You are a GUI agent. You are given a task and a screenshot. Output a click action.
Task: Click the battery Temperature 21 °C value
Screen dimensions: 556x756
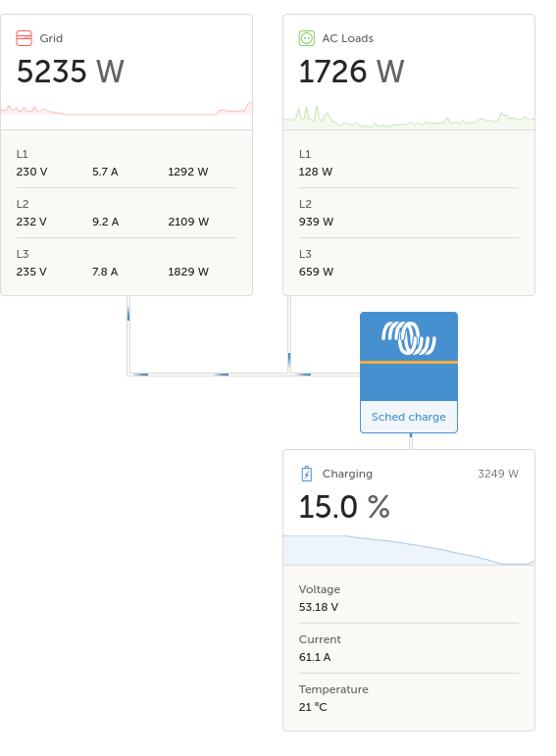[313, 707]
